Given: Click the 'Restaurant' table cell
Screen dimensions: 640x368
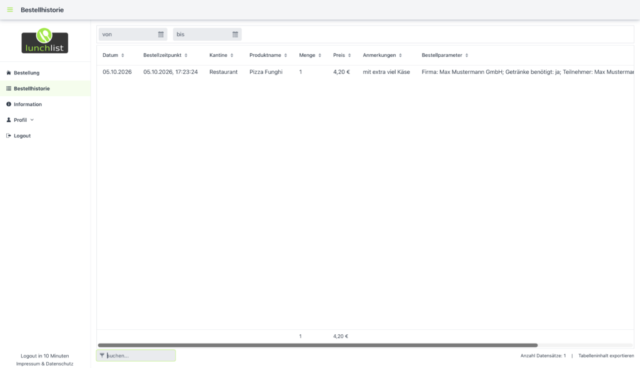Looking at the screenshot, I should click(223, 72).
